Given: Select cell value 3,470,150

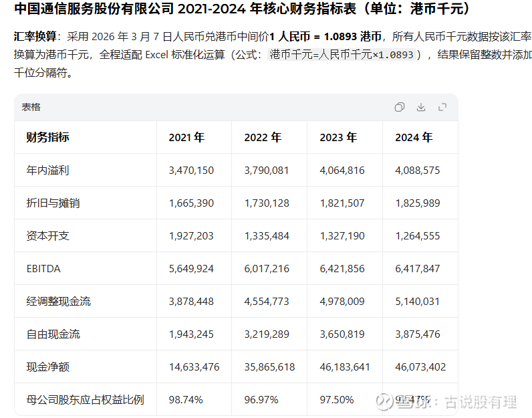Looking at the screenshot, I should pyautogui.click(x=191, y=170).
